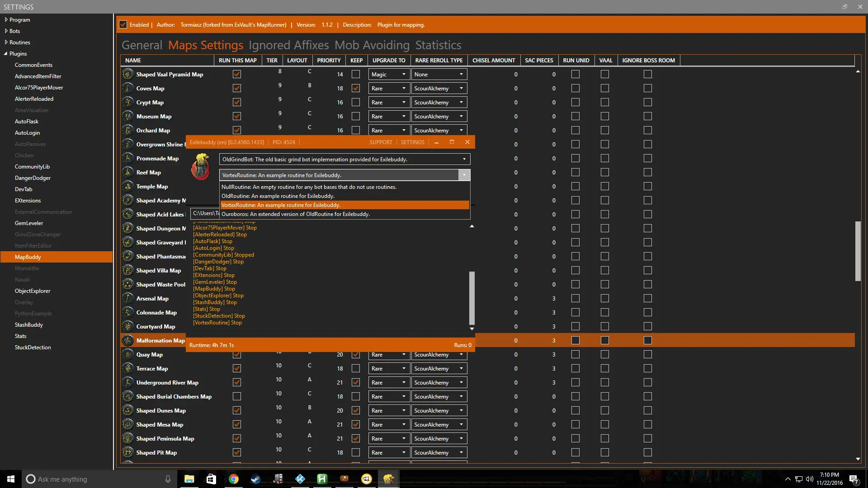Toggle Keep checkbox for Shaped Mesa Map
The image size is (868, 488).
(356, 424)
